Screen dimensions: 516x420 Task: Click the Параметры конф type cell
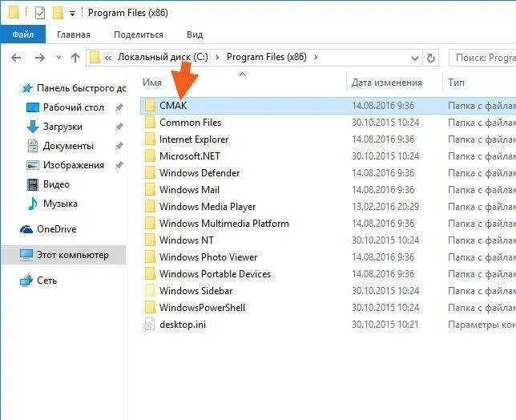[x=482, y=325]
